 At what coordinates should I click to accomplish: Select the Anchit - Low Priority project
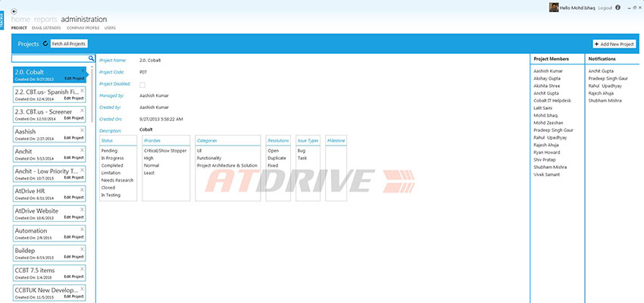pyautogui.click(x=49, y=174)
